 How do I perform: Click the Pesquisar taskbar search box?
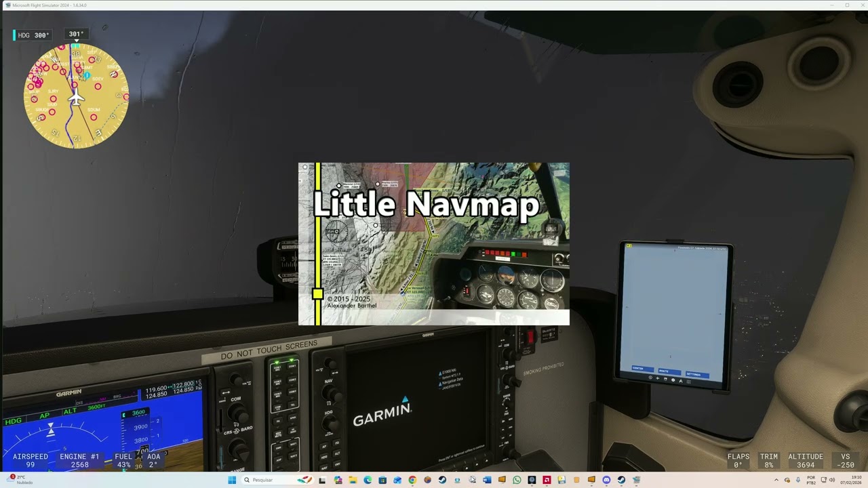coord(277,480)
